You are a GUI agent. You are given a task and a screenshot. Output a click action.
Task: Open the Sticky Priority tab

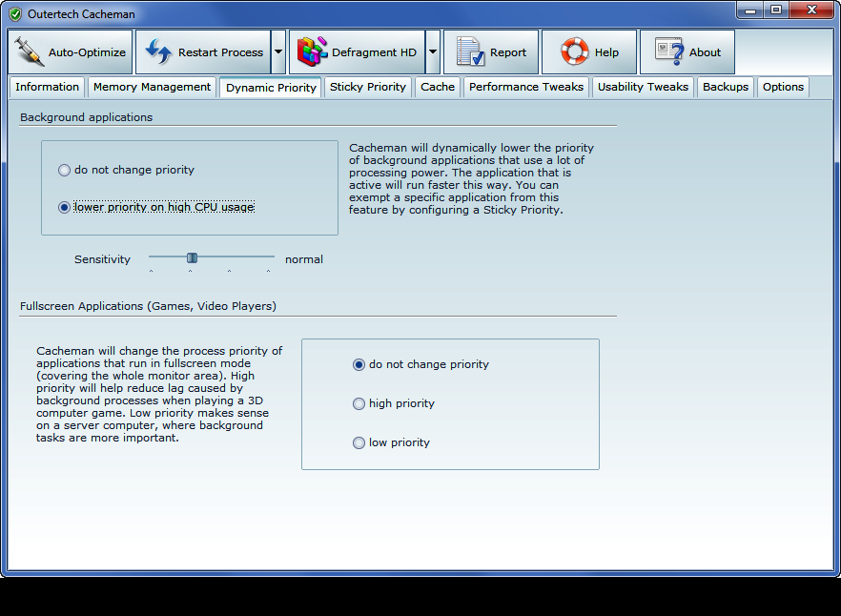coord(368,87)
